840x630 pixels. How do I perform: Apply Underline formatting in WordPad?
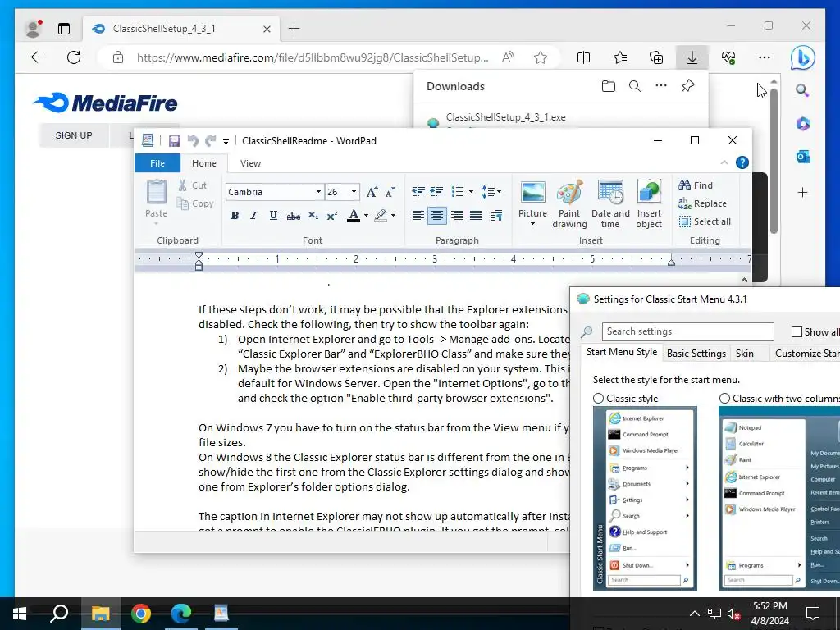tap(273, 216)
